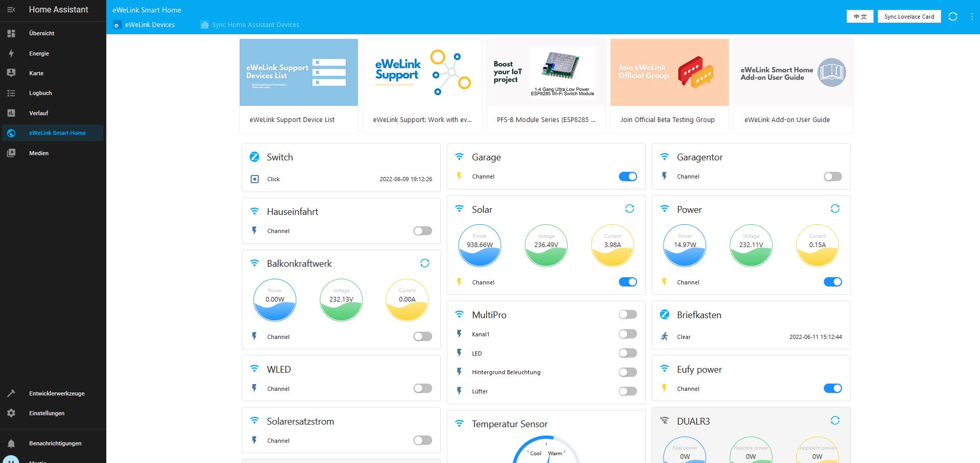Switch language with 中文 button
The width and height of the screenshot is (980, 463).
coord(860,17)
